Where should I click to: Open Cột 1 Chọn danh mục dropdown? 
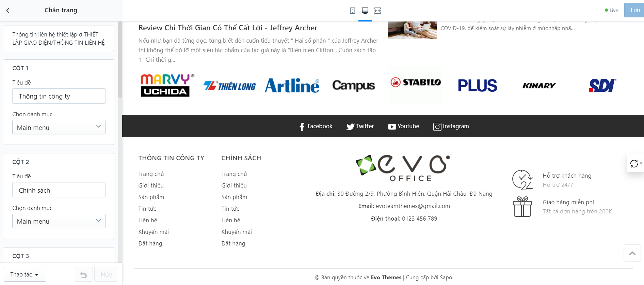(x=59, y=127)
